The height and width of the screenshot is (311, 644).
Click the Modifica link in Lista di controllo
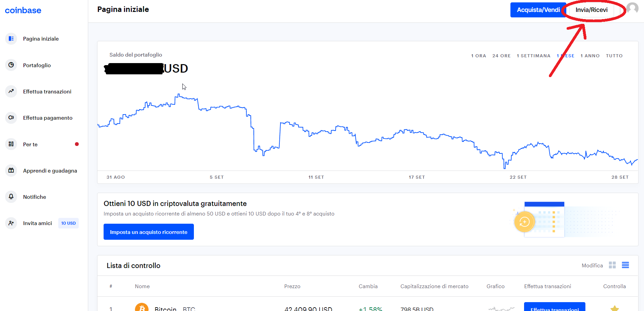592,265
